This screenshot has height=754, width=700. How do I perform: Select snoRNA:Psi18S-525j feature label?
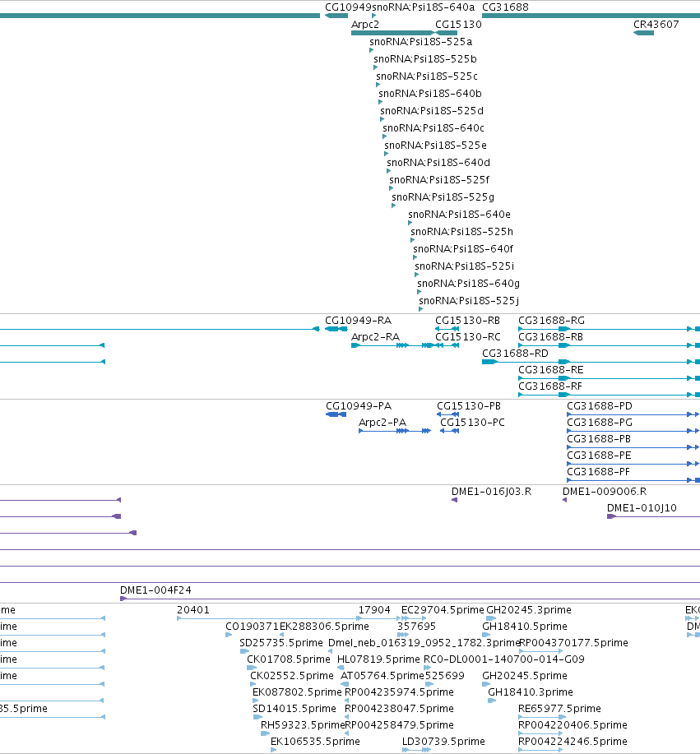(469, 302)
